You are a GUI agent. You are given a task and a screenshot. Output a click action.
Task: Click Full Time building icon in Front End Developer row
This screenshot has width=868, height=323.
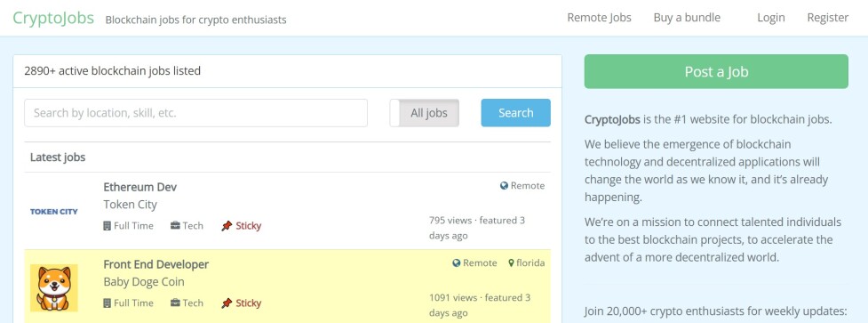tap(108, 303)
